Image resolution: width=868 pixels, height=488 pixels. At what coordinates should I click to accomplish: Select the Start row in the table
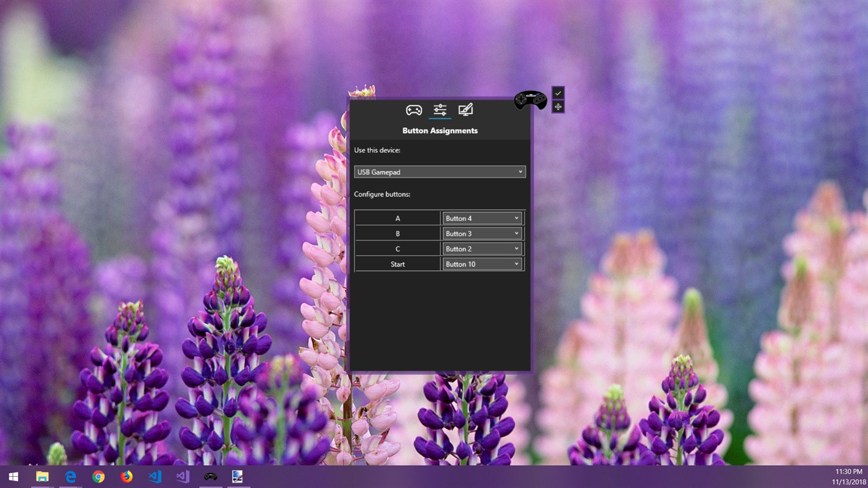pos(397,264)
